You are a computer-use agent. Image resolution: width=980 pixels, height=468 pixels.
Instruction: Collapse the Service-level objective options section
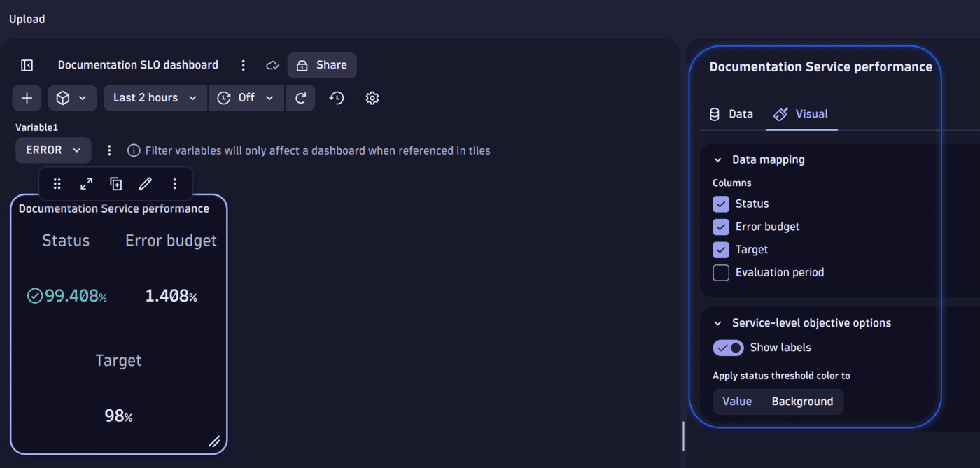point(717,322)
